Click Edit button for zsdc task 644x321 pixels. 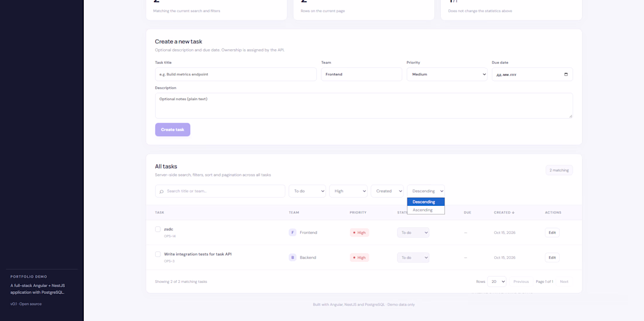[x=552, y=233]
